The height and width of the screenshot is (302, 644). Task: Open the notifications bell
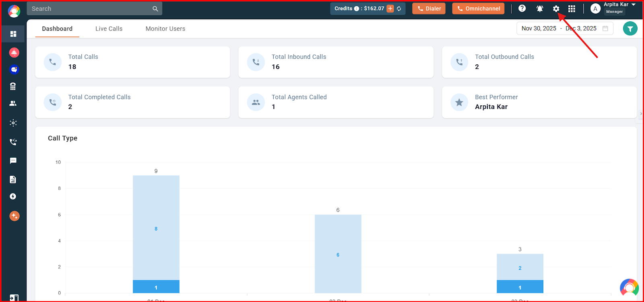540,8
